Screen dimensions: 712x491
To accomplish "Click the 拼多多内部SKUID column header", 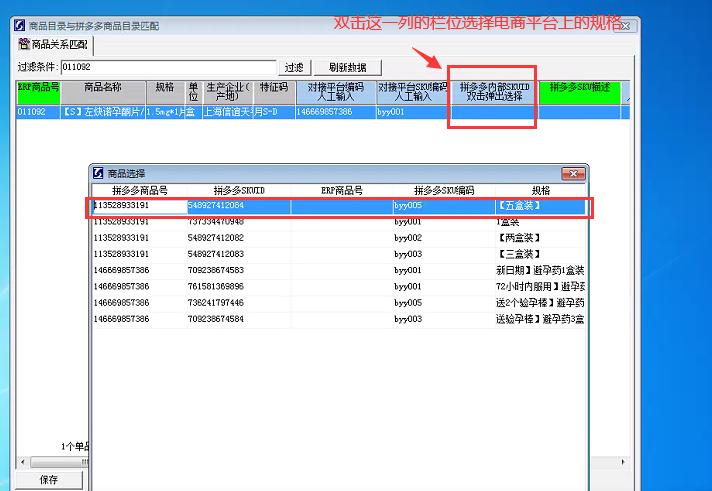I will [x=494, y=92].
